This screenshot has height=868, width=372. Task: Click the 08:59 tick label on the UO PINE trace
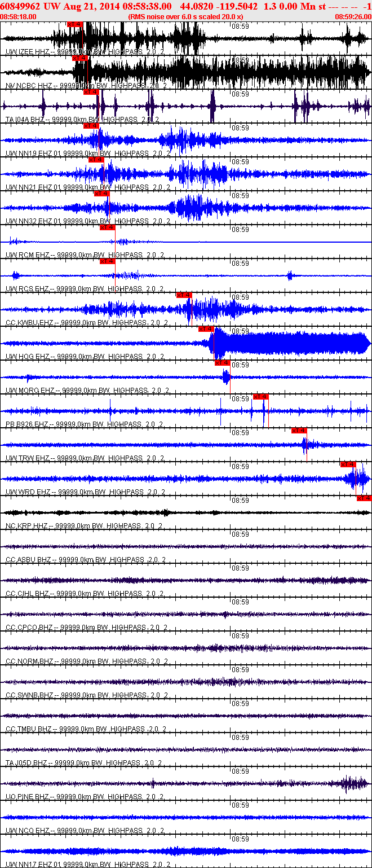[x=241, y=771]
